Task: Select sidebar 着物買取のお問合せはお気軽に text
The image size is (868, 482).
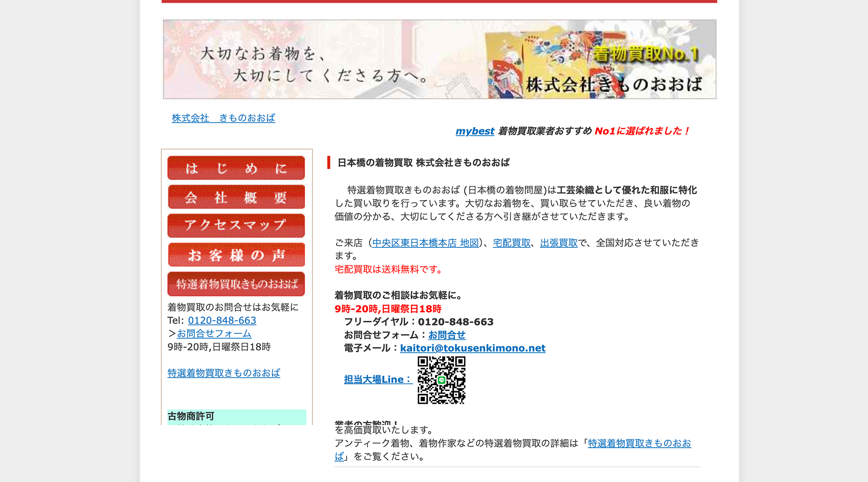Action: click(x=233, y=307)
